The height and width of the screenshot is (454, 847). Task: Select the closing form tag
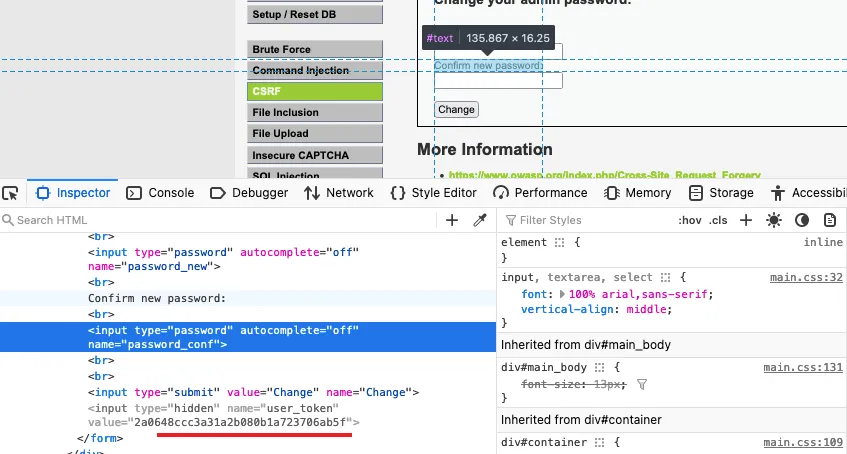(100, 438)
